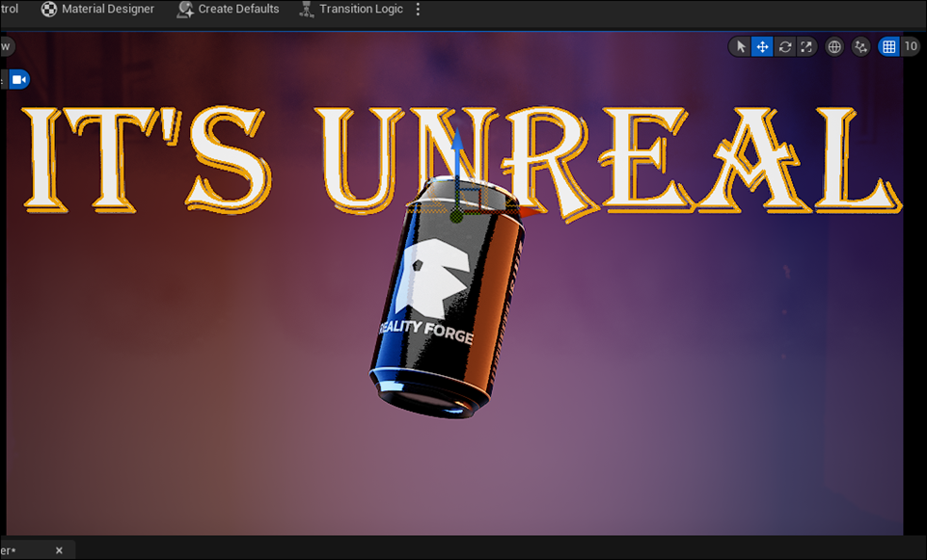
Task: Toggle world/local coordinate space globe
Action: [x=834, y=46]
